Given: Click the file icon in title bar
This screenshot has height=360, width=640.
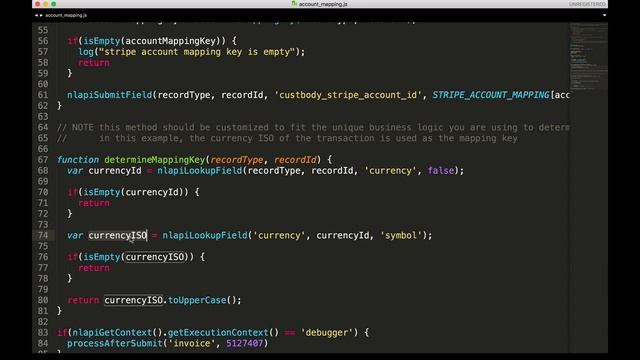Looking at the screenshot, I should (x=294, y=4).
